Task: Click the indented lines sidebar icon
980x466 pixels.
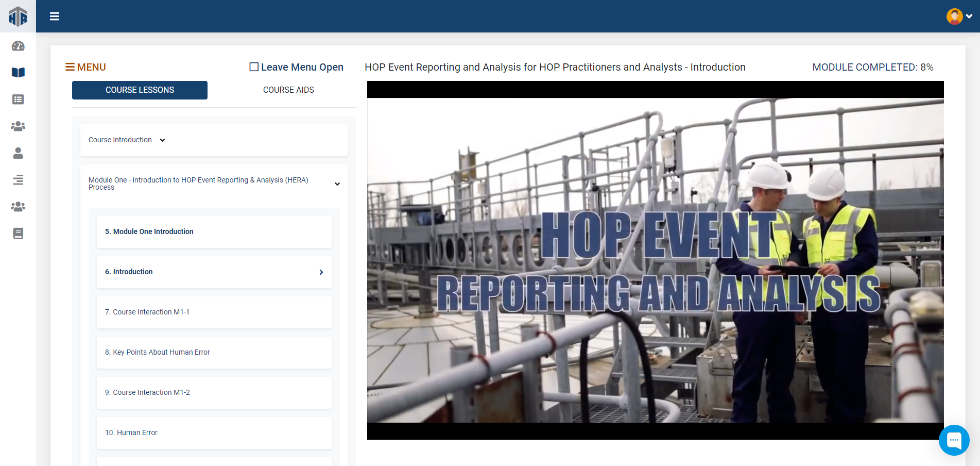Action: tap(18, 180)
